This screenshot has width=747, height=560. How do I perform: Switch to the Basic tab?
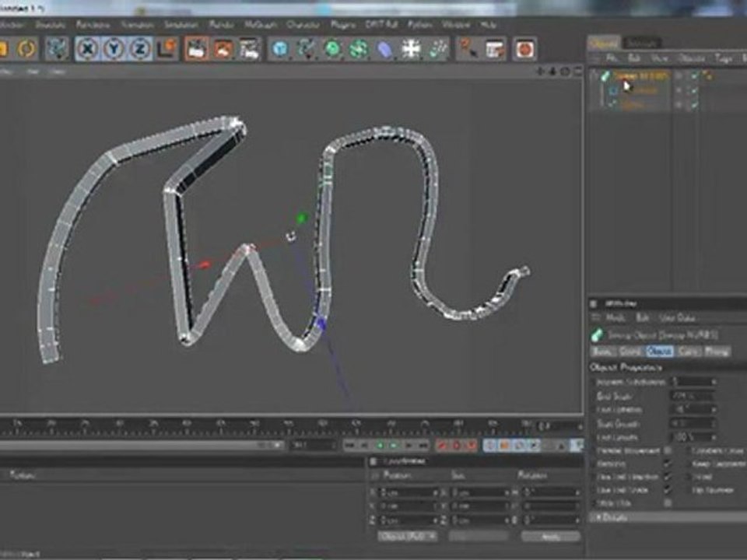[x=602, y=352]
